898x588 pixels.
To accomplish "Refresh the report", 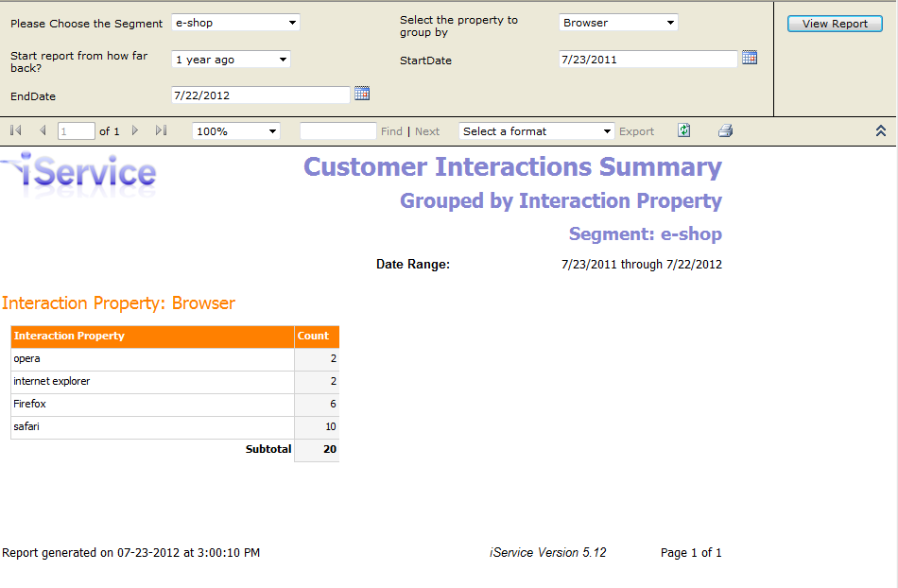I will pos(684,131).
